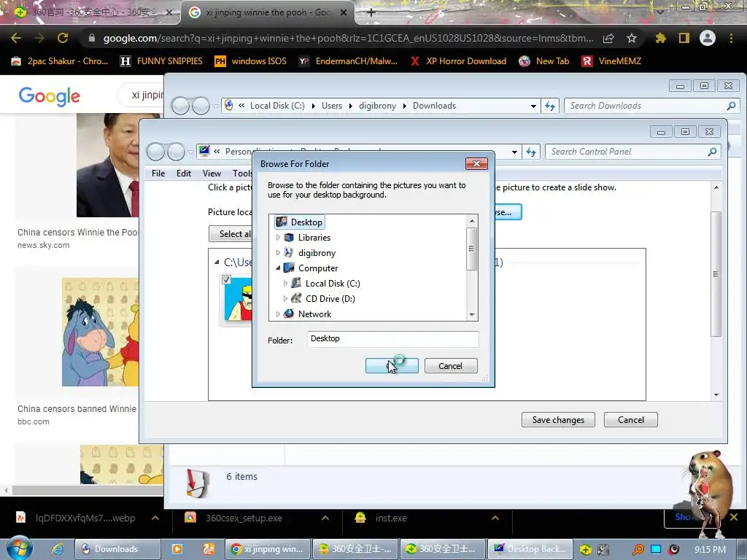Click folder tree scrollbar up arrow
This screenshot has height=560, width=747.
coord(472,220)
